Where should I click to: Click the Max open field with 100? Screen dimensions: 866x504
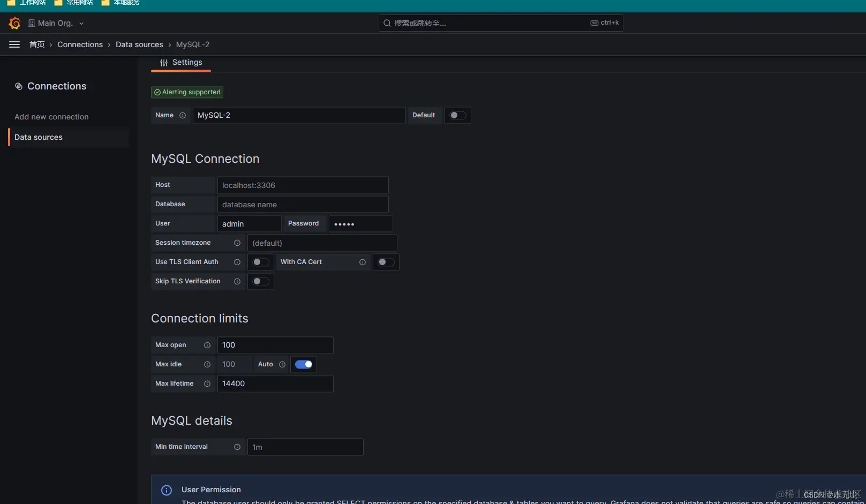tap(275, 345)
